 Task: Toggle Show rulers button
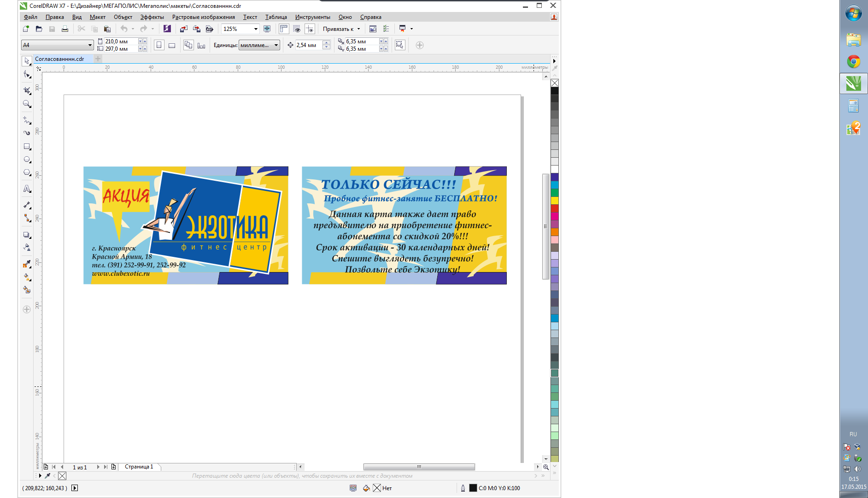284,29
